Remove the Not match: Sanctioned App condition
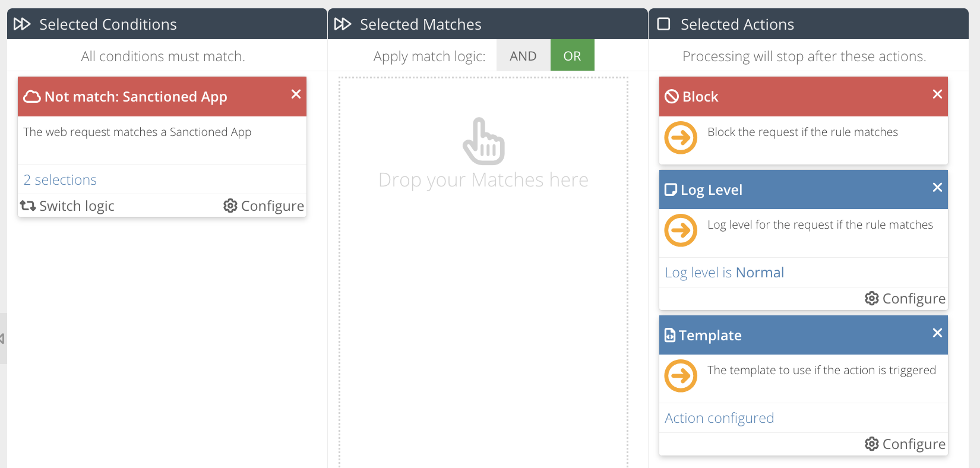 click(x=296, y=94)
